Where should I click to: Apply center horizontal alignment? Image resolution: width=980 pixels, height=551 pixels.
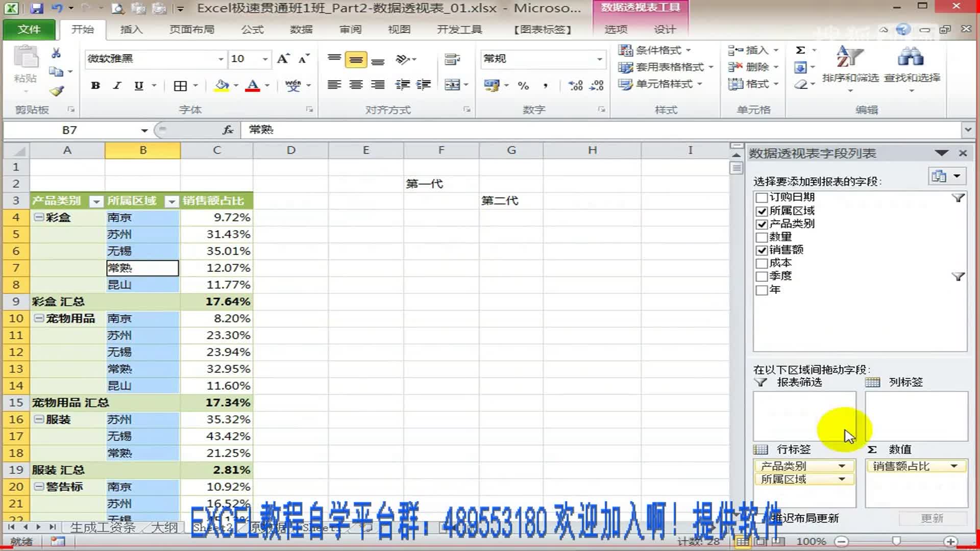pos(356,85)
